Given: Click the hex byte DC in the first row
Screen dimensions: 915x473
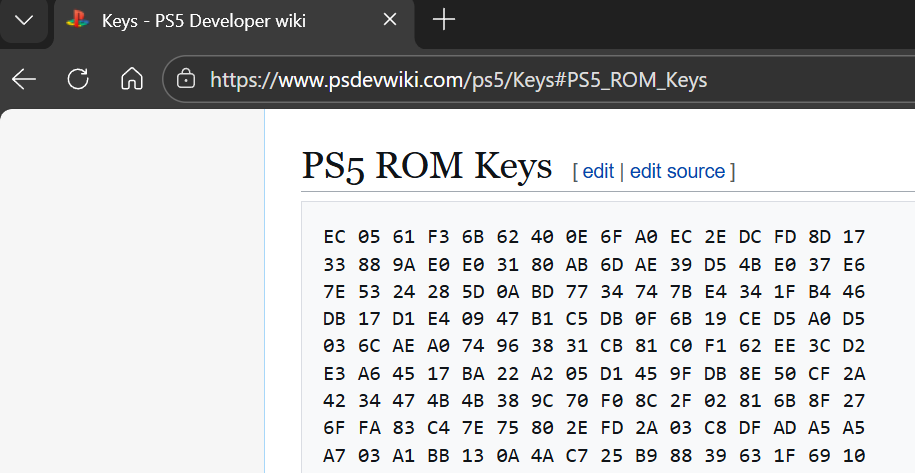Looking at the screenshot, I should (x=750, y=237).
